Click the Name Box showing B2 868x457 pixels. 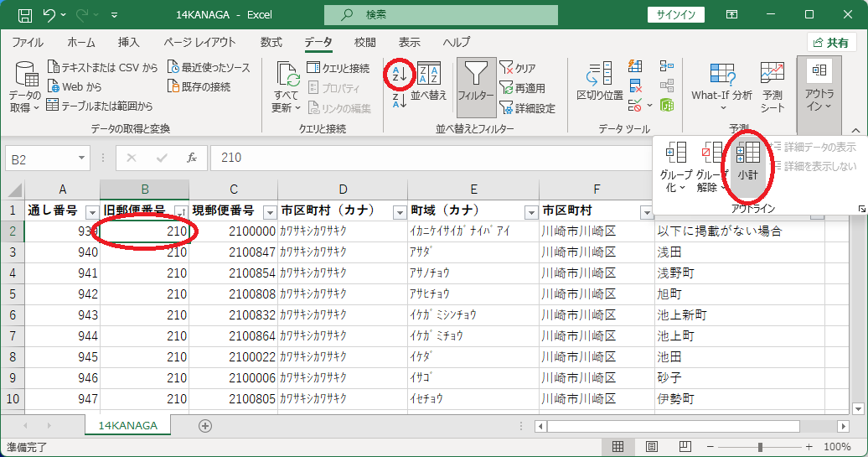click(40, 159)
